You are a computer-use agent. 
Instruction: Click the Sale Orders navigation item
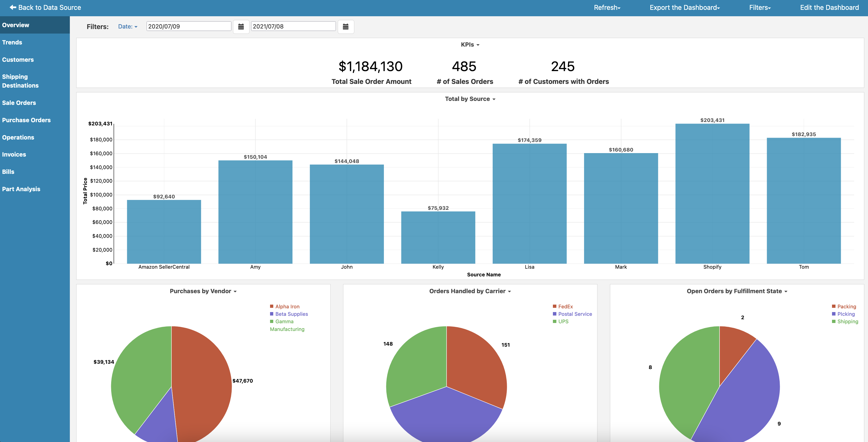coord(19,102)
